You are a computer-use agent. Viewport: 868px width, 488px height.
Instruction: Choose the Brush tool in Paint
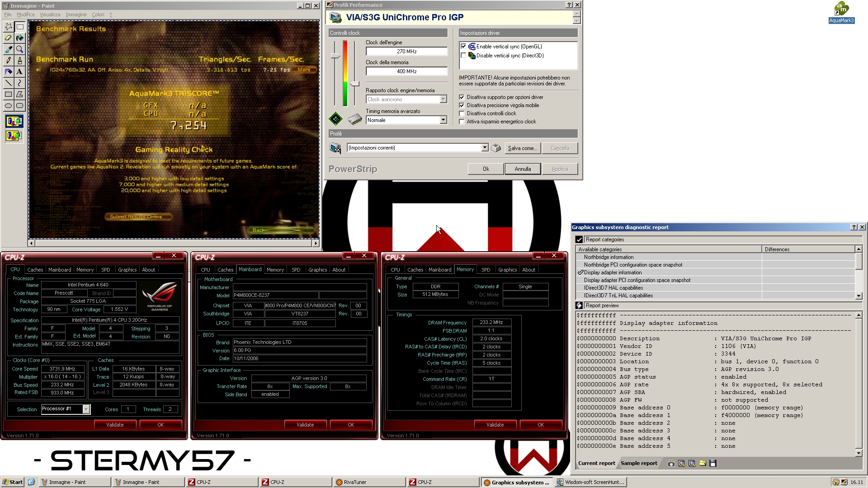click(x=19, y=61)
